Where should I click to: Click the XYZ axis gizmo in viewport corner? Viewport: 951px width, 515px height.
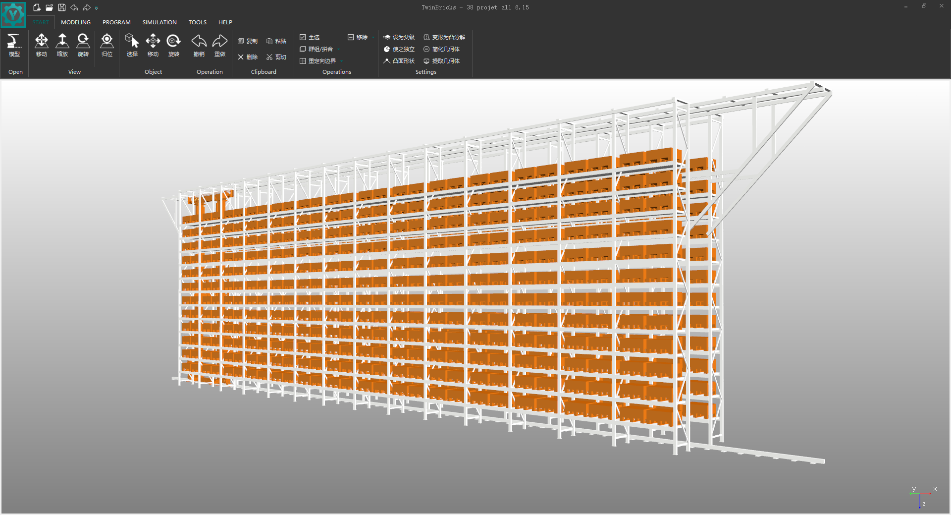coord(921,496)
